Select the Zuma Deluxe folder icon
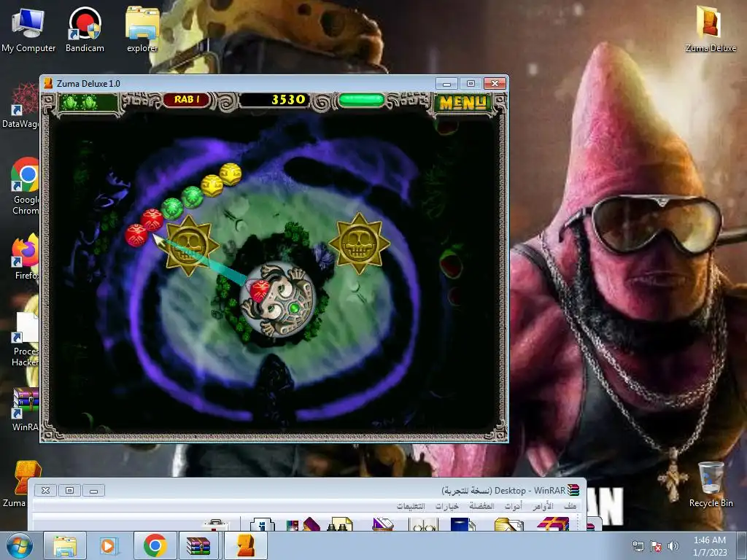 point(711,28)
